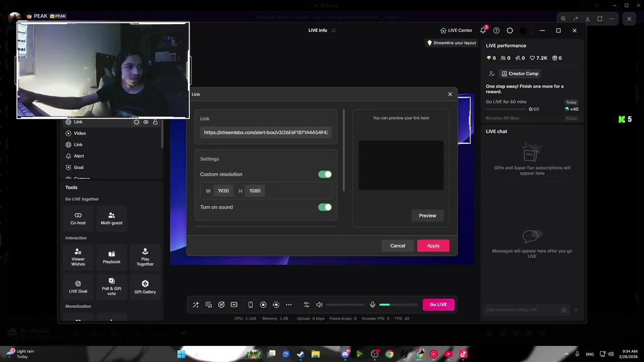
Task: Close the Link dialog
Action: click(450, 94)
